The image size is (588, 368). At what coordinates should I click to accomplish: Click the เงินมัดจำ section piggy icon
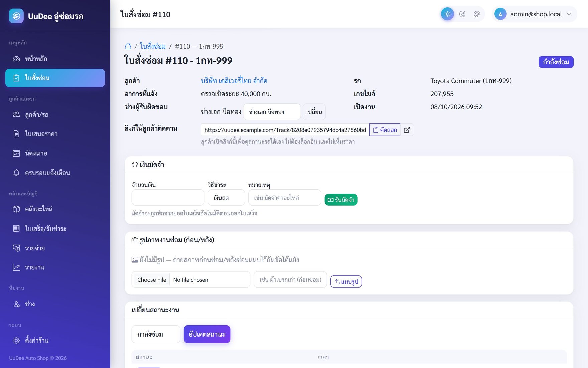(x=135, y=165)
